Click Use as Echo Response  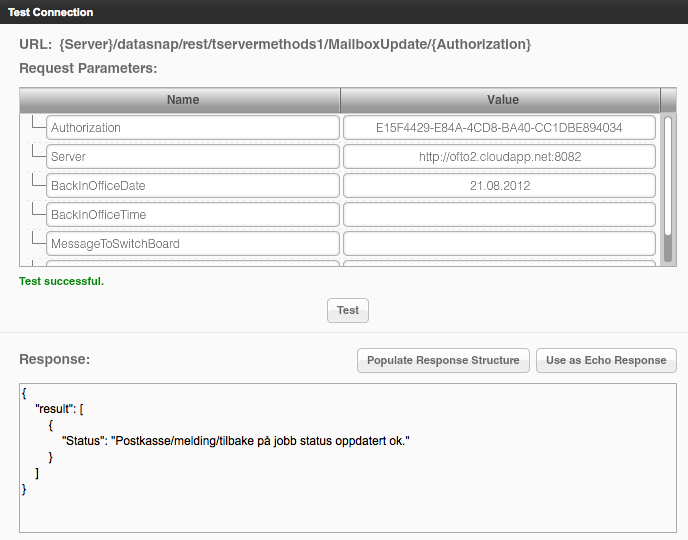[x=606, y=360]
